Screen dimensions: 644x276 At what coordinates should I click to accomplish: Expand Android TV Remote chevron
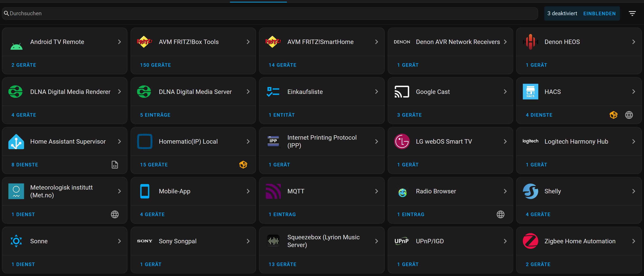[x=119, y=42]
